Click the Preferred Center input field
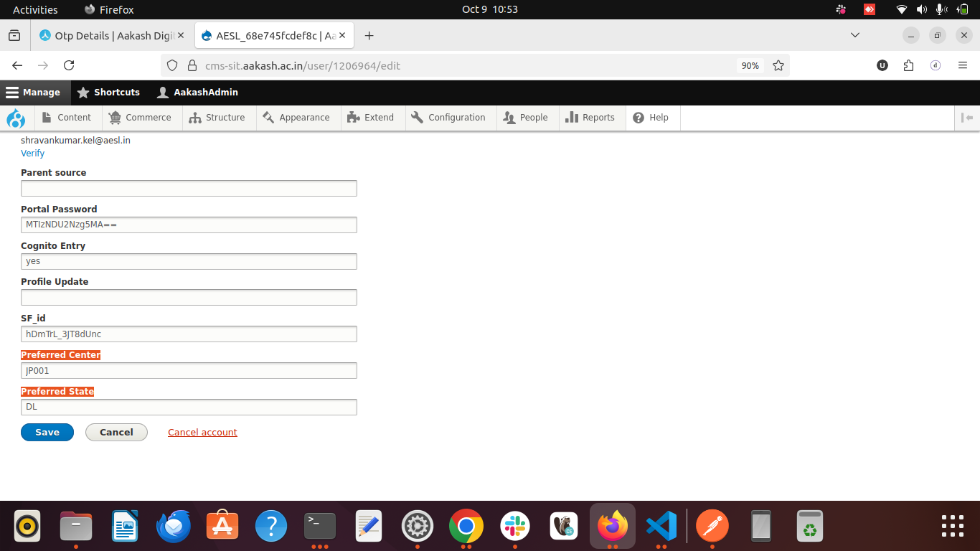Image resolution: width=980 pixels, height=551 pixels. 189,371
